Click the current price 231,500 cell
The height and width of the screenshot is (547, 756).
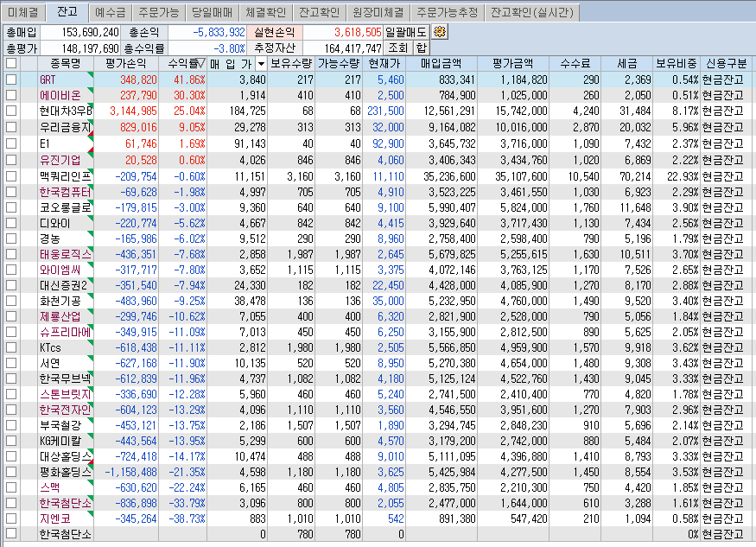pos(384,111)
